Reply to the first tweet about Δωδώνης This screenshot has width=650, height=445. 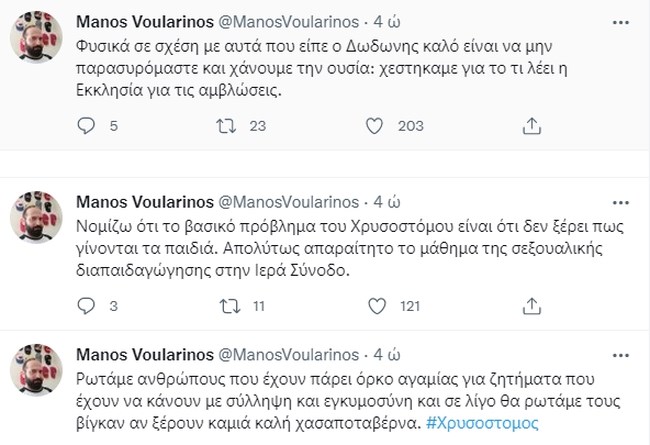coord(87,125)
